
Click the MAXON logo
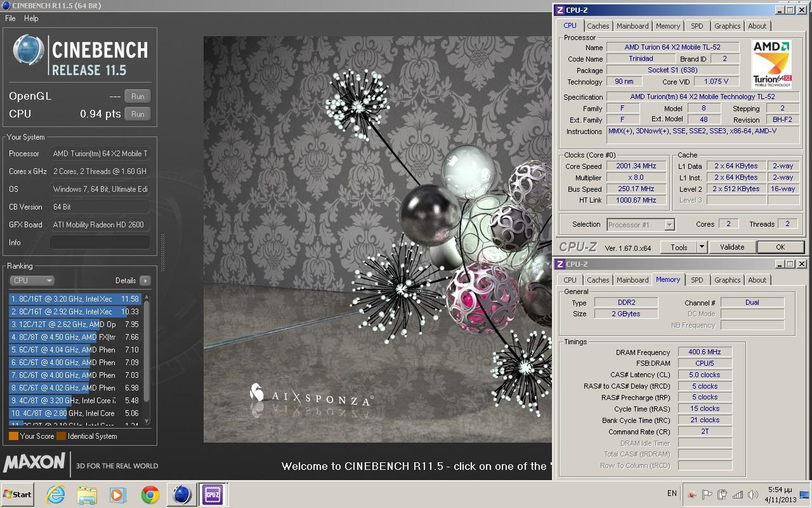coord(34,462)
